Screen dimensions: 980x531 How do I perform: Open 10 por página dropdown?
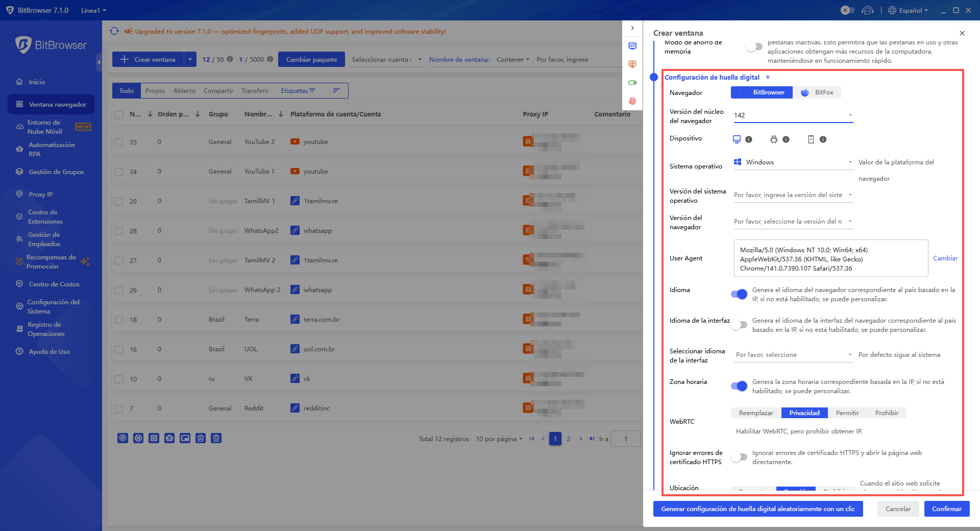point(499,439)
